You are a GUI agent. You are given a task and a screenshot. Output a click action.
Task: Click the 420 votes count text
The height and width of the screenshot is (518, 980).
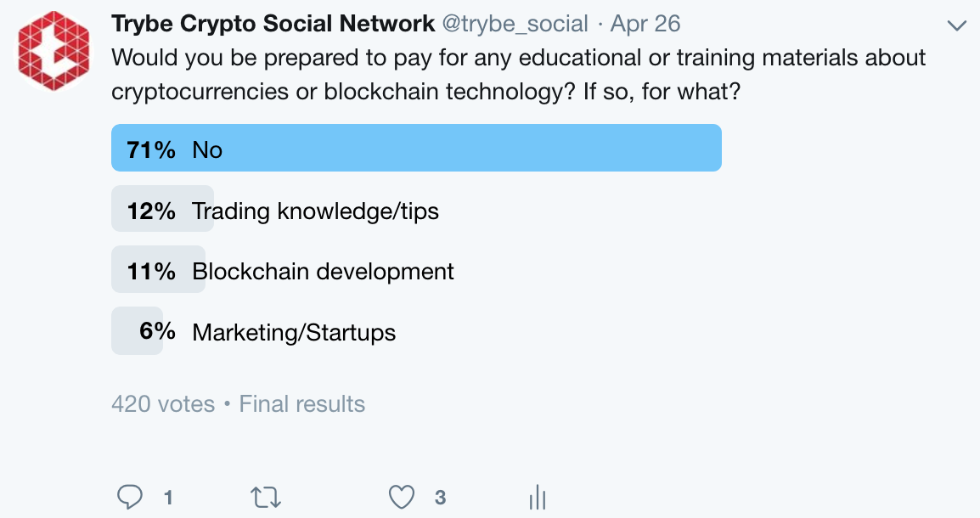(x=163, y=404)
